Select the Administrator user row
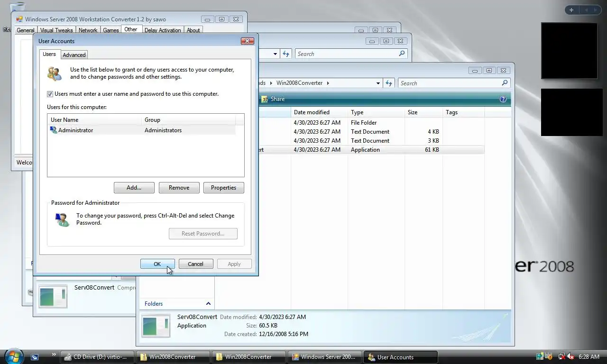Screen dimensions: 607x364 [142, 130]
